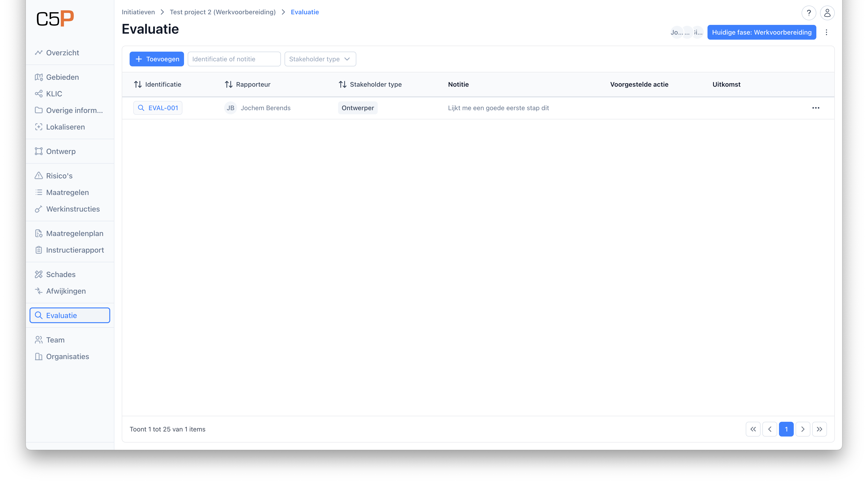Expand the Stakeholder type filter dropdown
The width and height of the screenshot is (868, 484).
320,59
